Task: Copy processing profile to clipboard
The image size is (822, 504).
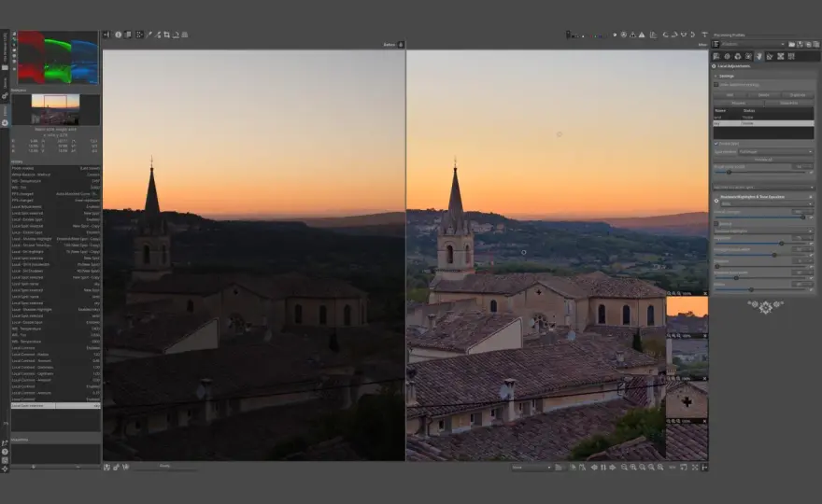Action: tap(808, 45)
